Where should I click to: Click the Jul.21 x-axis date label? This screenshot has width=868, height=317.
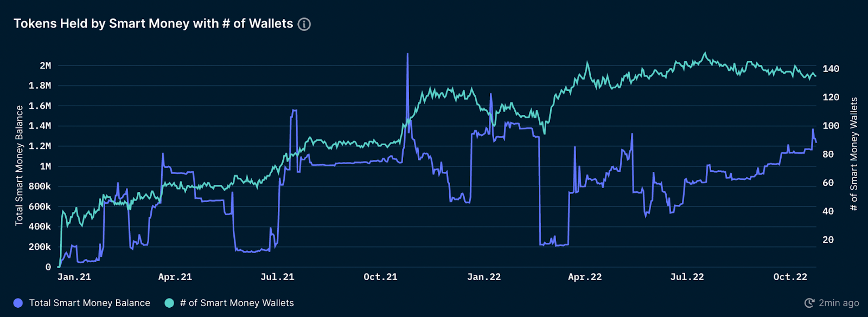click(x=277, y=277)
